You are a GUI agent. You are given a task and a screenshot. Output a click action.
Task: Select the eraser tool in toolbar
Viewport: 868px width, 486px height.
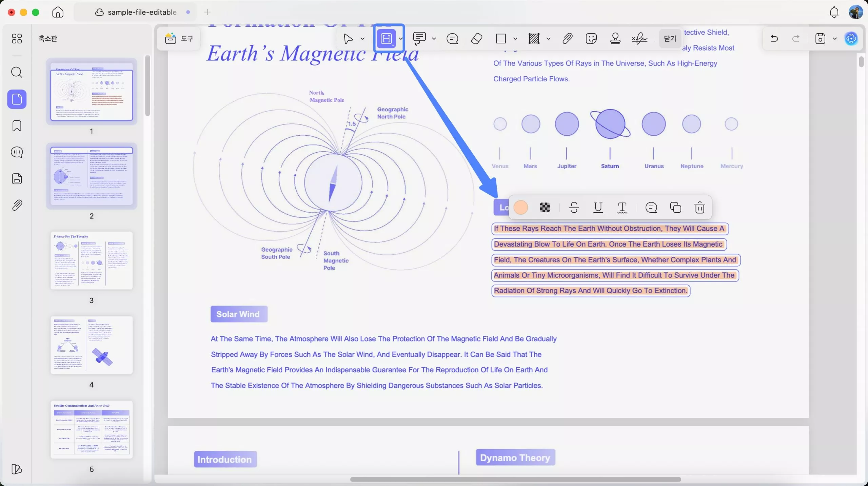[476, 39]
